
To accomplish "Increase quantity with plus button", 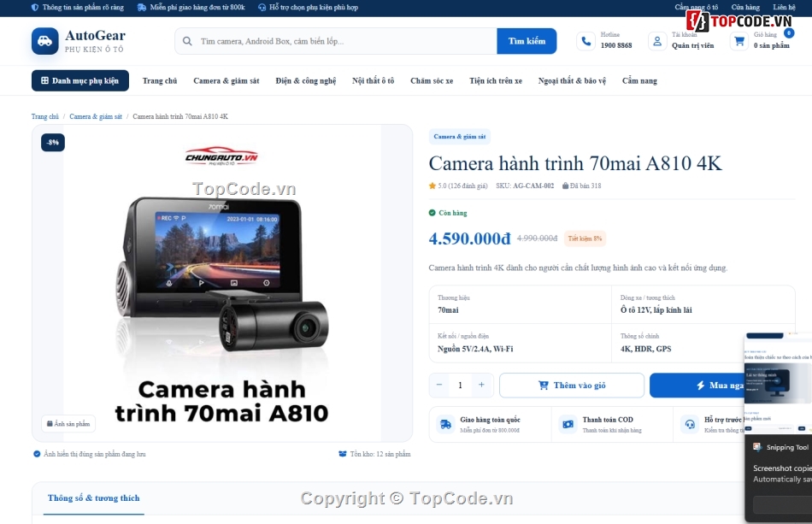I will 481,385.
